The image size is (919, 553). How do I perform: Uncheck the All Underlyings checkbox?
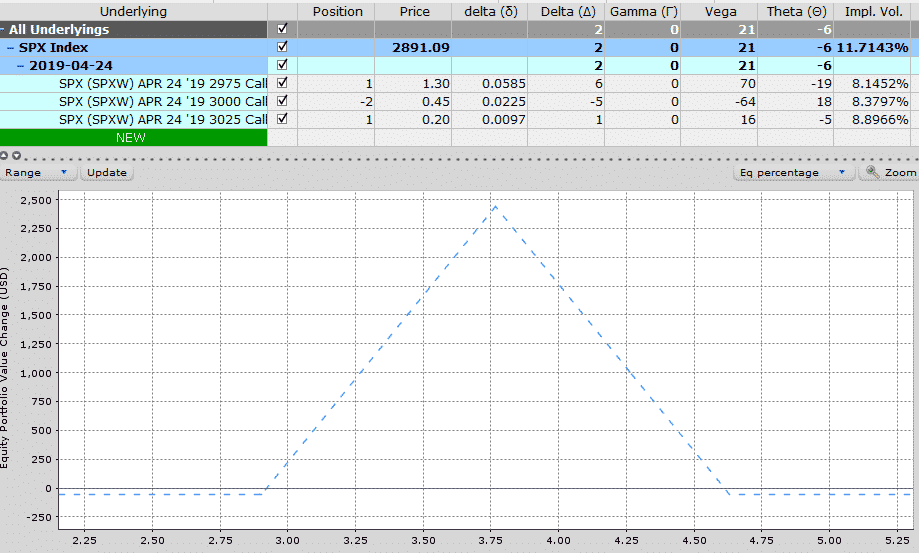click(282, 29)
